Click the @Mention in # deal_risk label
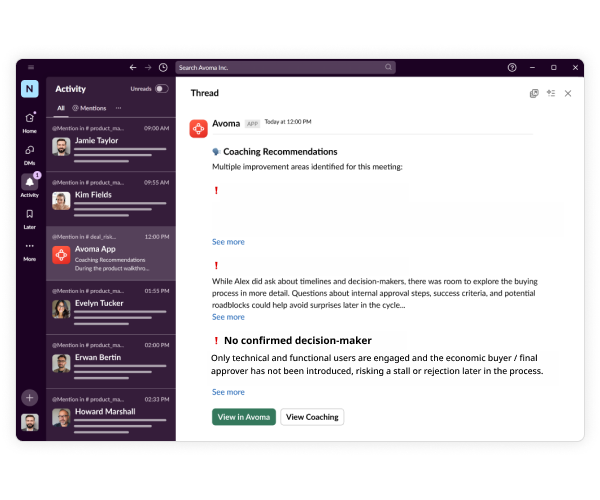600x500 pixels. click(x=84, y=237)
